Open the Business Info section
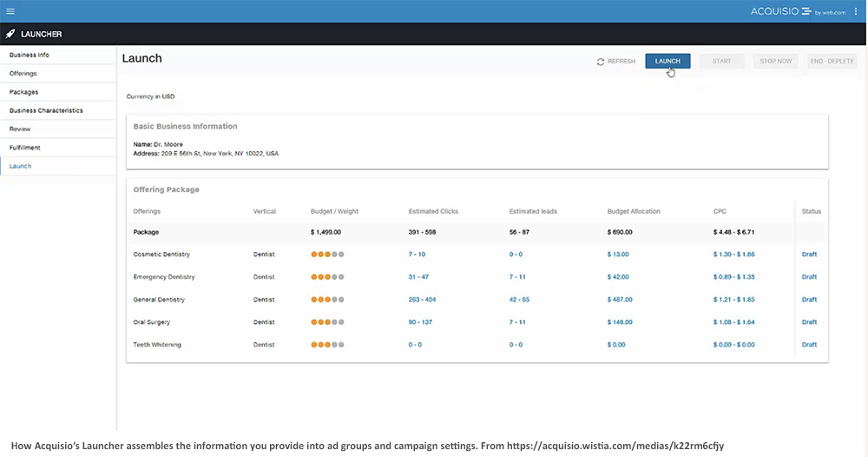868x457 pixels. coord(30,55)
